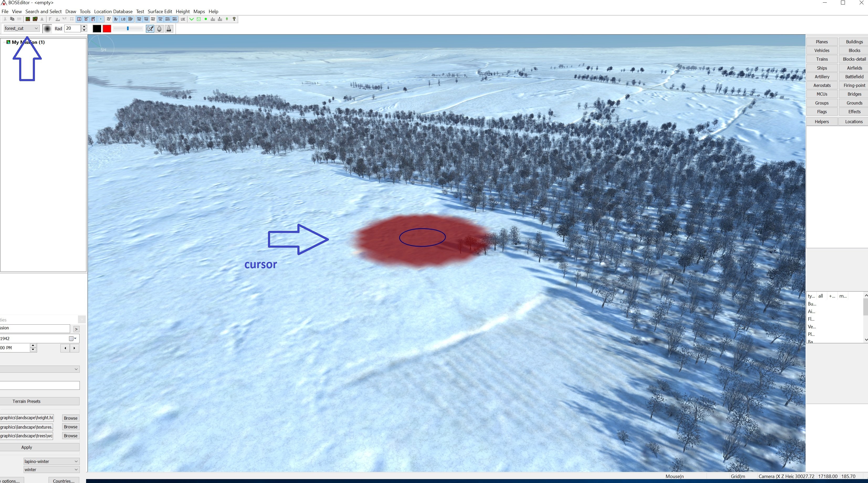
Task: Toggle the MCU MES display button
Action: (153, 19)
